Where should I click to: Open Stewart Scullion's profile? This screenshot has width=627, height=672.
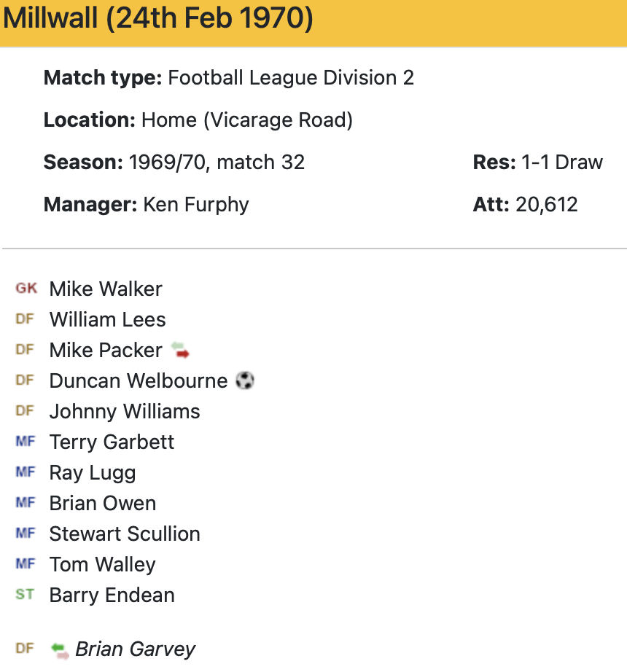(125, 534)
